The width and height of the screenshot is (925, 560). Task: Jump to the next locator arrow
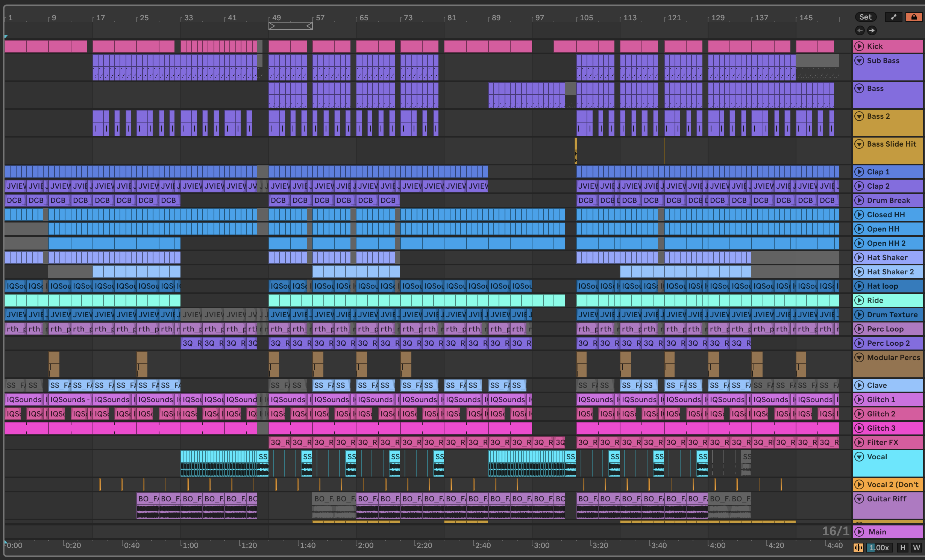[x=872, y=30]
